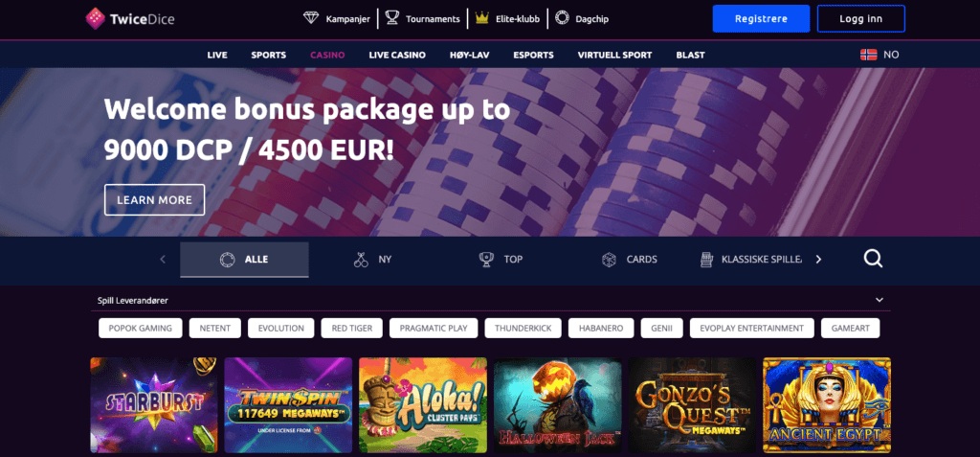The height and width of the screenshot is (457, 980).
Task: Show next game categories arrow
Action: (x=819, y=260)
